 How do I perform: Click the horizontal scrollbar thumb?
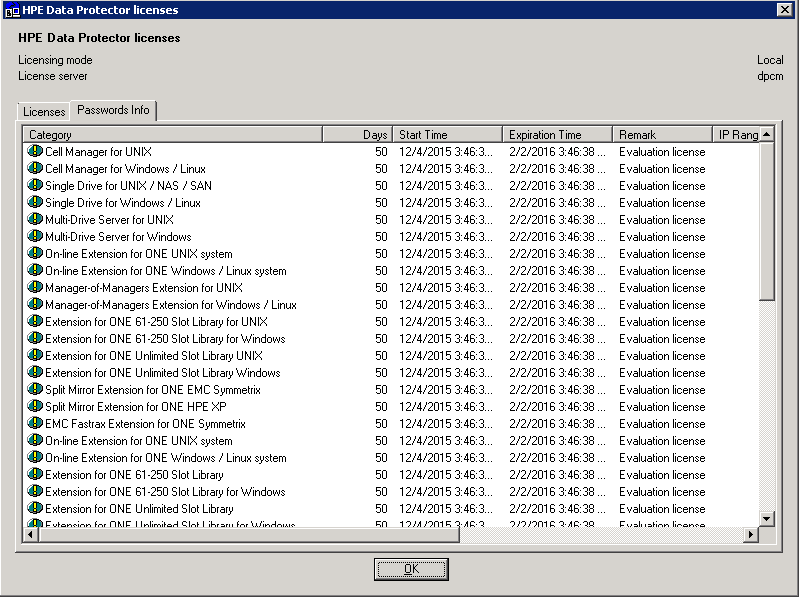(x=249, y=534)
